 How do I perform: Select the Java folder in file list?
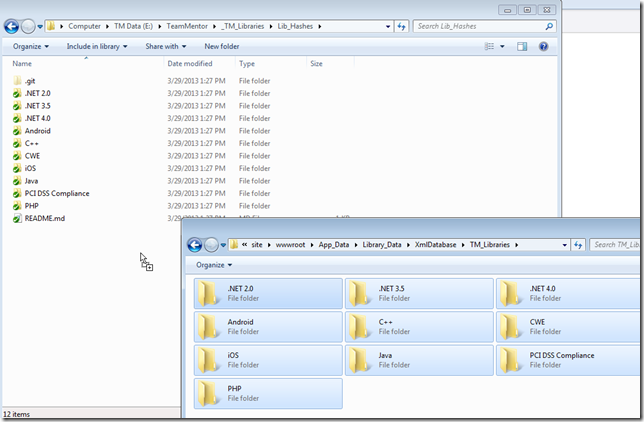31,181
